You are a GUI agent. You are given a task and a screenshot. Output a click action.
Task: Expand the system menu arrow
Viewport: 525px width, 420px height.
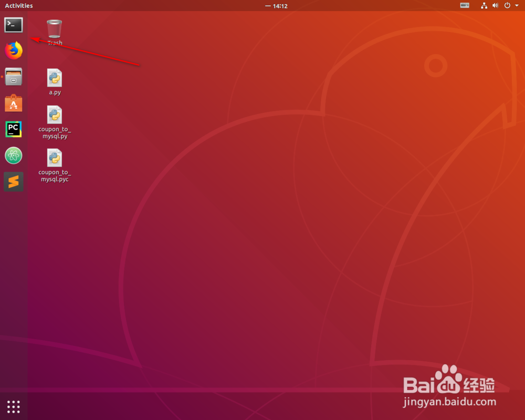pos(517,5)
